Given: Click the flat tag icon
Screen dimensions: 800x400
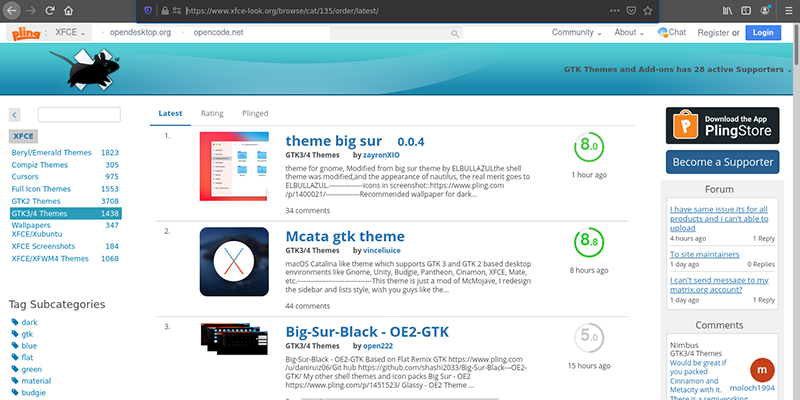Looking at the screenshot, I should (x=15, y=358).
